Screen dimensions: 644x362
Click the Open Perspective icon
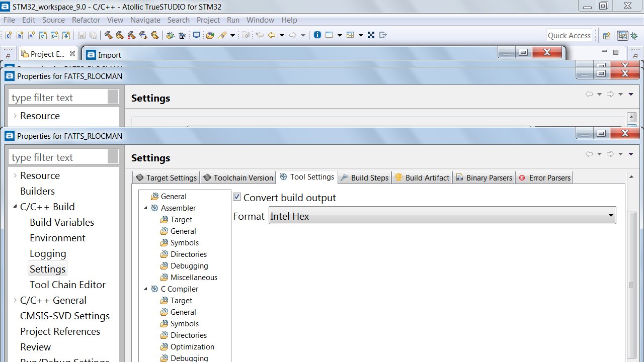607,36
